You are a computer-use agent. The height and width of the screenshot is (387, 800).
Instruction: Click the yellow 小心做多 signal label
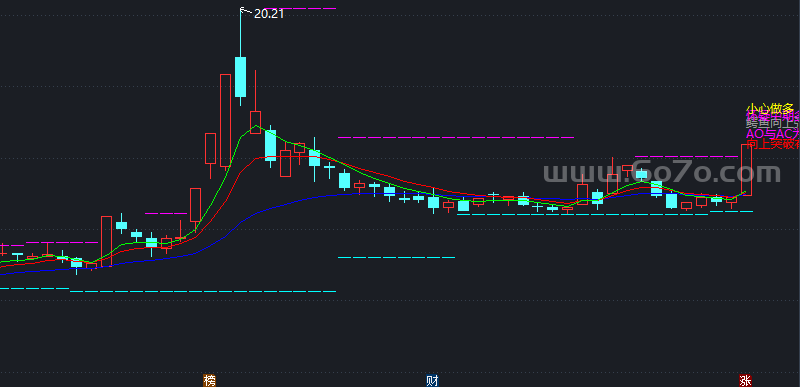(770, 109)
